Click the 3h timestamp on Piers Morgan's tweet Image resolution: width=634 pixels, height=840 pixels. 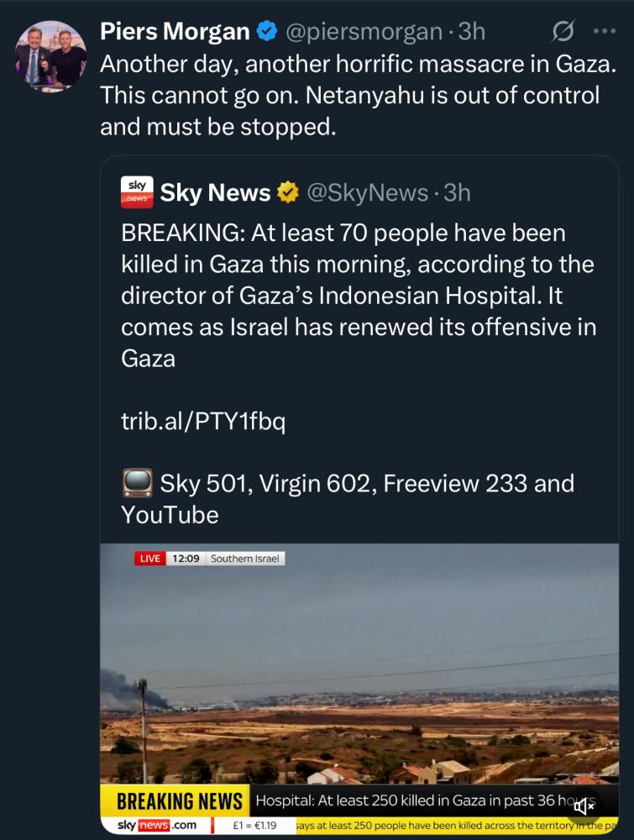(x=473, y=32)
